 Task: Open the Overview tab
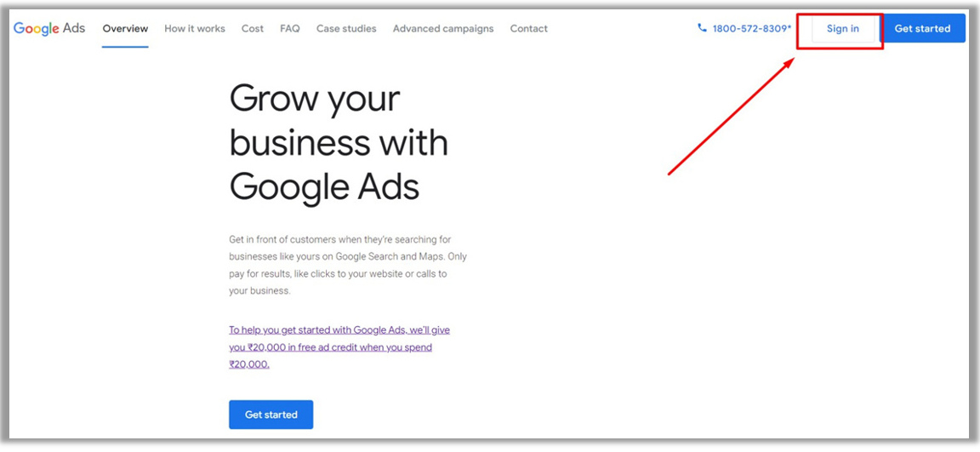coord(126,29)
